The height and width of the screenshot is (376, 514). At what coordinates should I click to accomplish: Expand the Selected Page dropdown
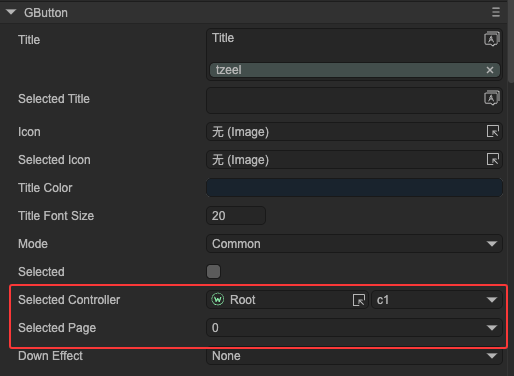coord(354,328)
